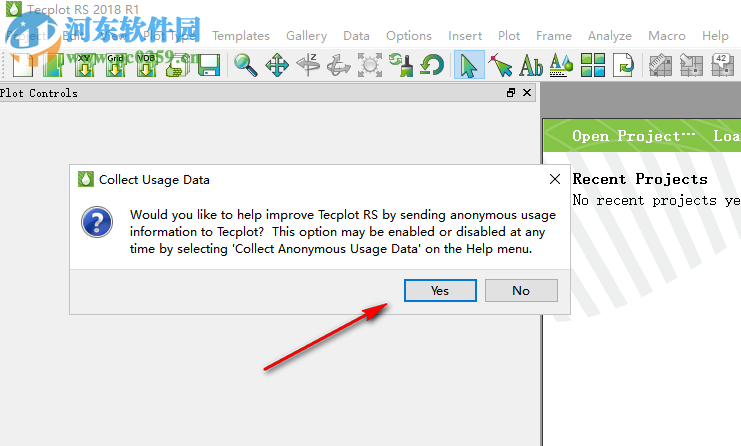Select the adjuster arrow tool
This screenshot has width=741, height=446.
point(500,65)
